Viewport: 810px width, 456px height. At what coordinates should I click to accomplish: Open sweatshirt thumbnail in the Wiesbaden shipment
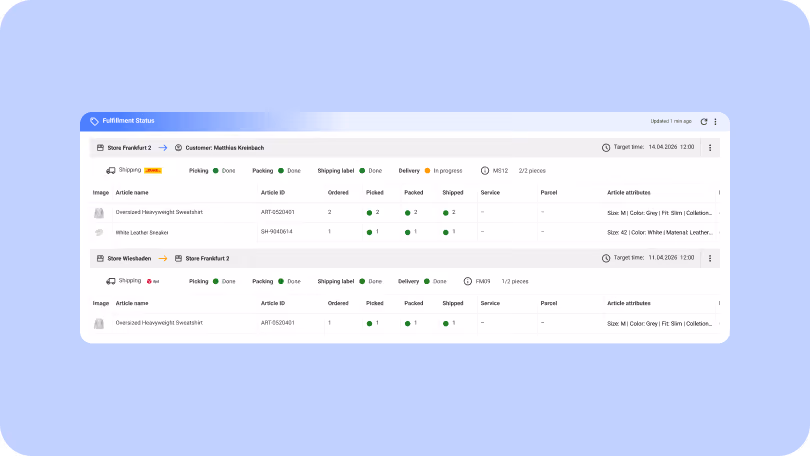tap(99, 323)
